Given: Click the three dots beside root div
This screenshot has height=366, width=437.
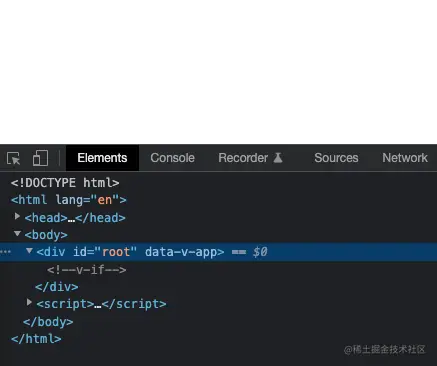Looking at the screenshot, I should pos(5,252).
